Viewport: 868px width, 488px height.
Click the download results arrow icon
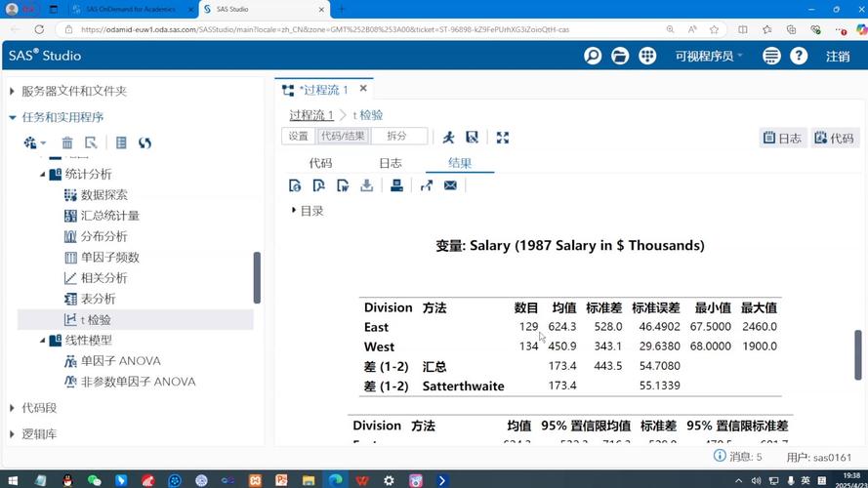(366, 185)
